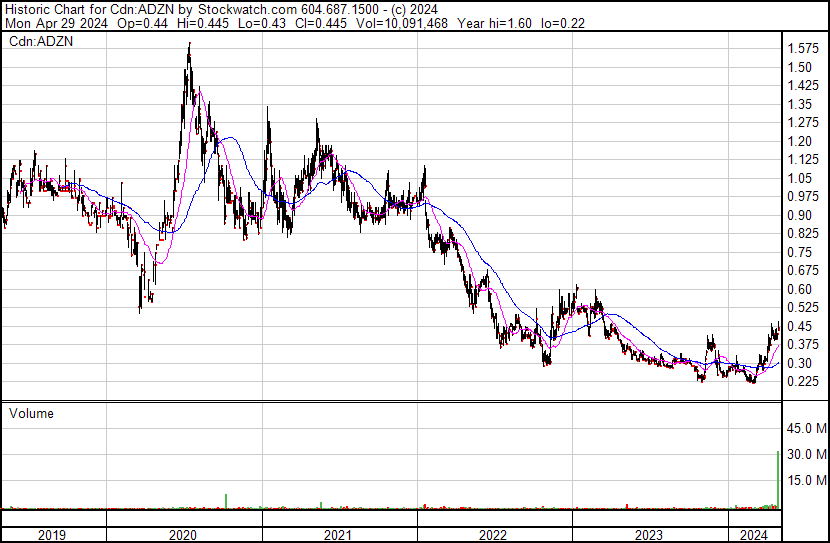This screenshot has width=830, height=543.
Task: Click the 0.225 price axis label
Action: click(803, 382)
